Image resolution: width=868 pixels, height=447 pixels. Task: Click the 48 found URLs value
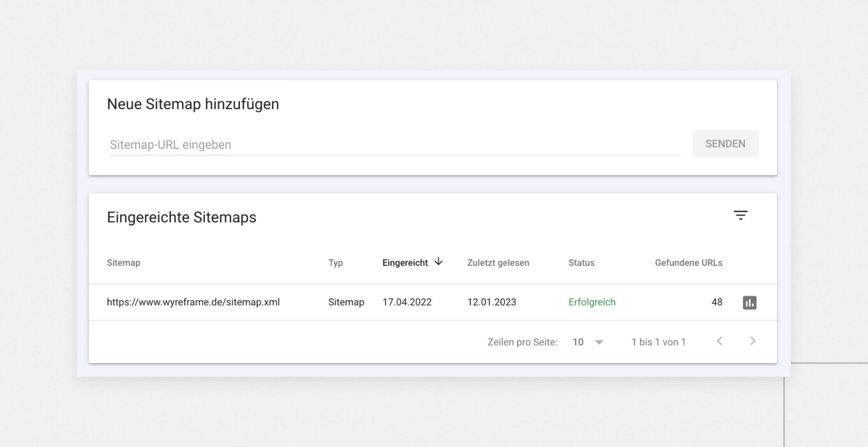tap(717, 303)
